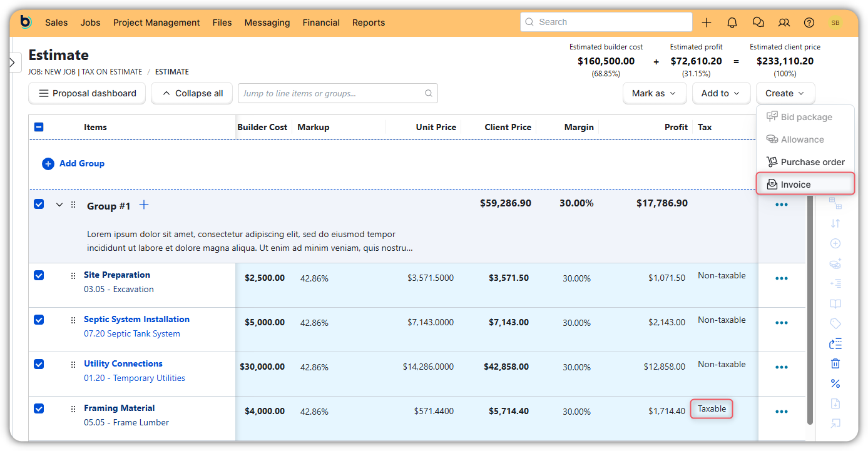Open the Financial menu

point(321,23)
